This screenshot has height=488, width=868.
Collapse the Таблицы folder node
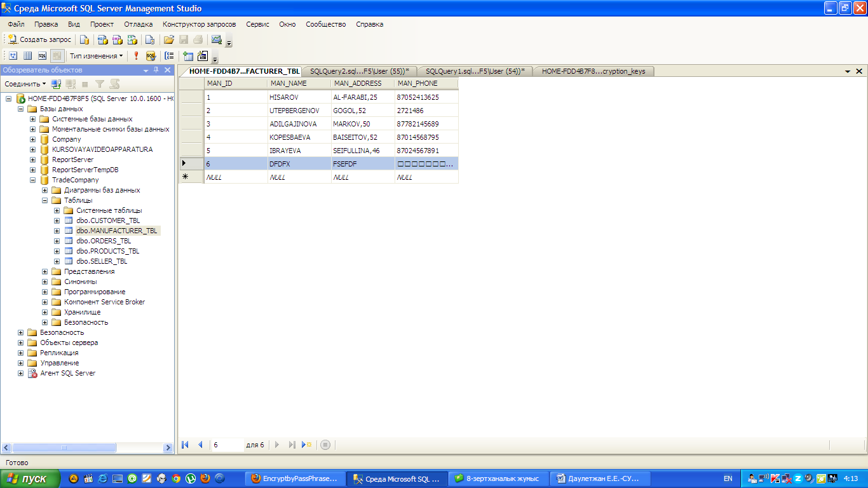coord(45,200)
